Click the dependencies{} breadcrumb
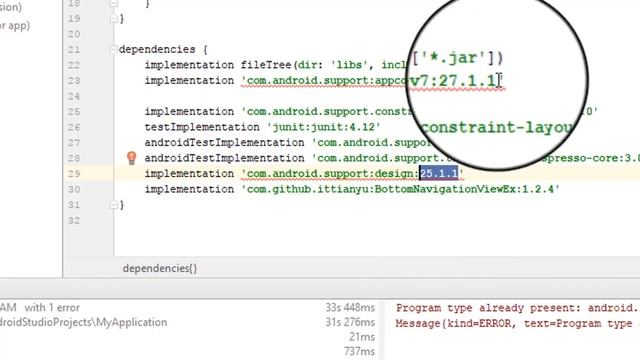 coord(160,268)
